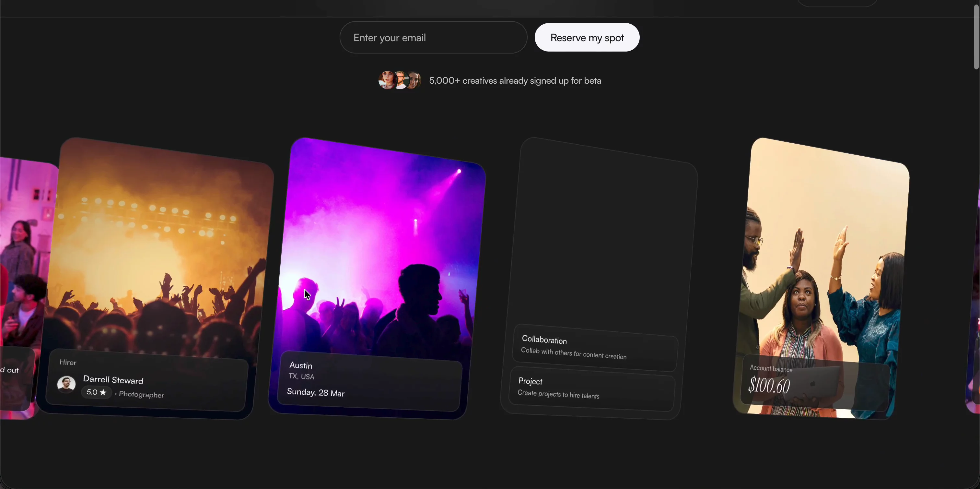
Task: Click the page vertical scrollbar thumb
Action: pos(976,37)
